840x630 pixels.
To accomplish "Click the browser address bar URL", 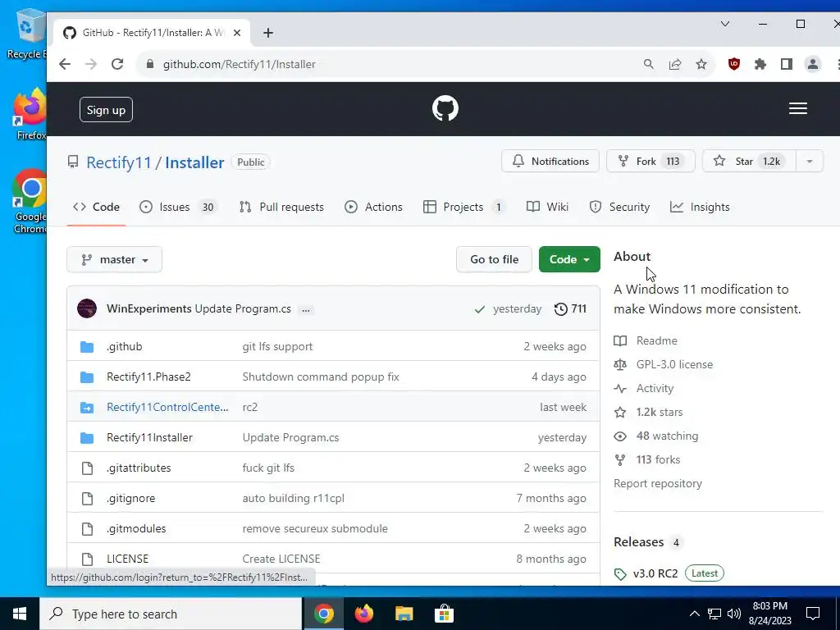I will [240, 64].
